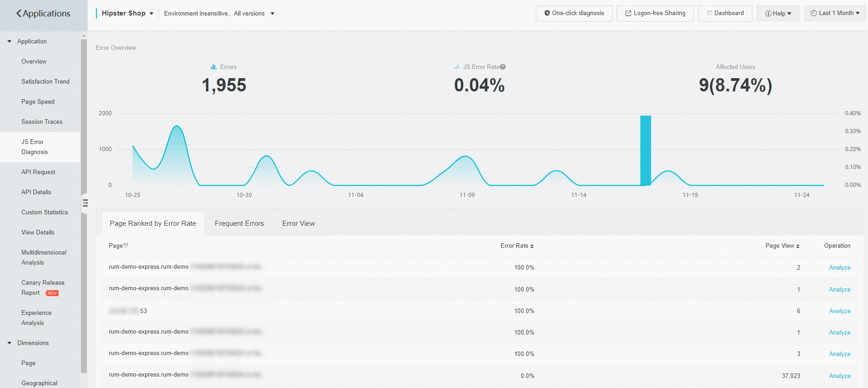Open the Help dropdown menu

coord(778,13)
